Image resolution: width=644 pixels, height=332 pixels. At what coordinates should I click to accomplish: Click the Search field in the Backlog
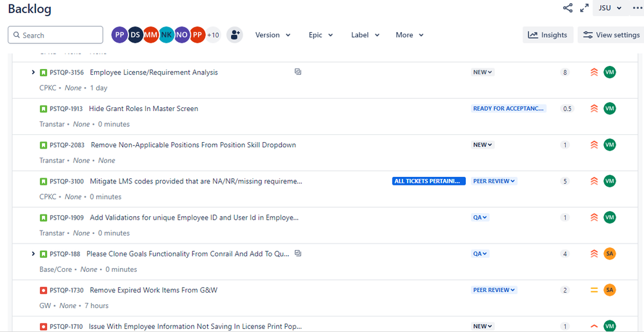pyautogui.click(x=55, y=35)
